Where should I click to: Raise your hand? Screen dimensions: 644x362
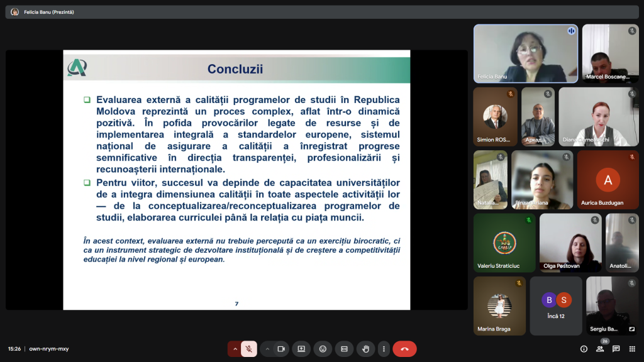(x=365, y=349)
